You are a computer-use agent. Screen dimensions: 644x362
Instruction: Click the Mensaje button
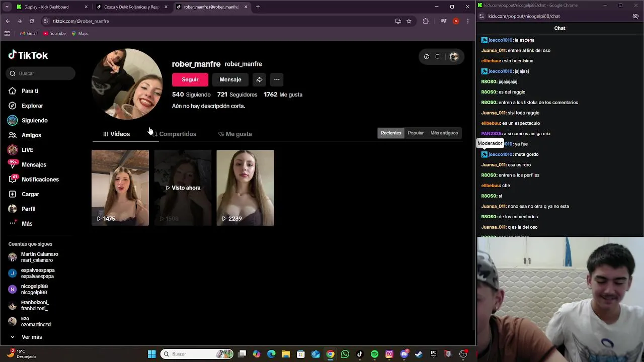click(230, 79)
